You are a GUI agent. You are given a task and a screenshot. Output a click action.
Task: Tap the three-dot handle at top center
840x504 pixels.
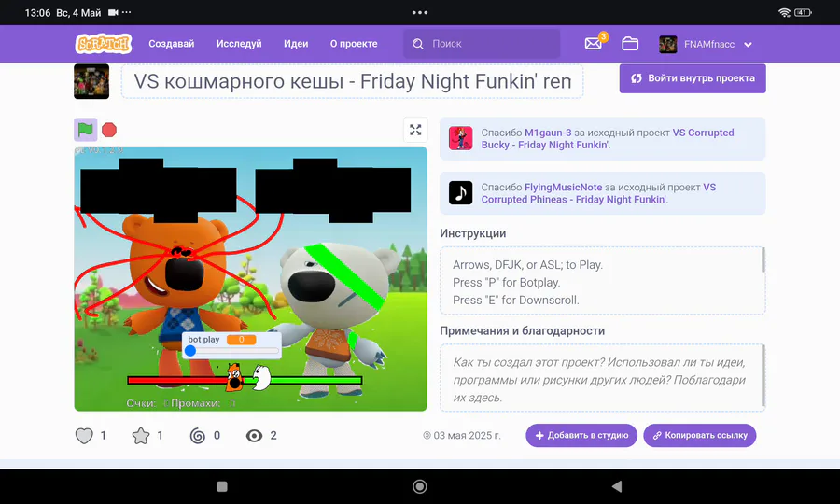[420, 12]
